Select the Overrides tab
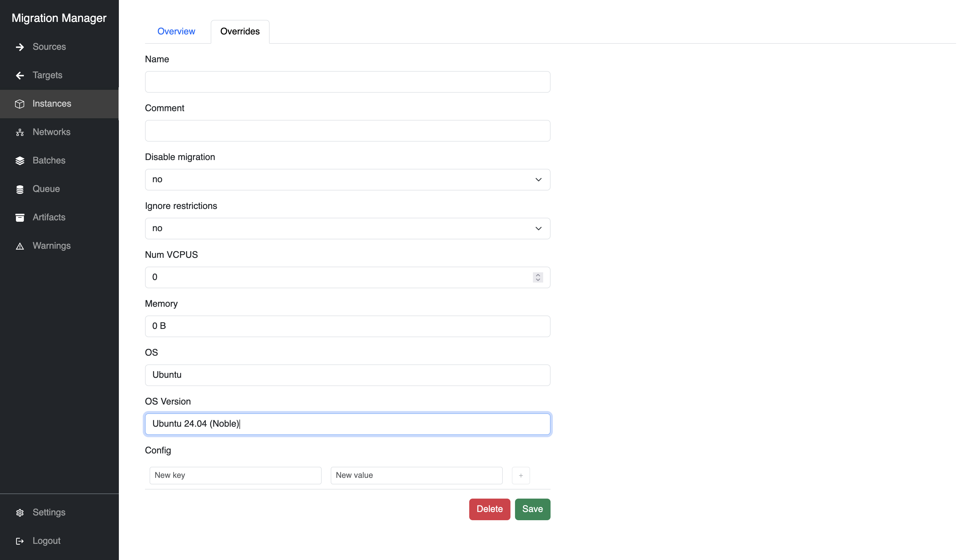 pyautogui.click(x=240, y=32)
